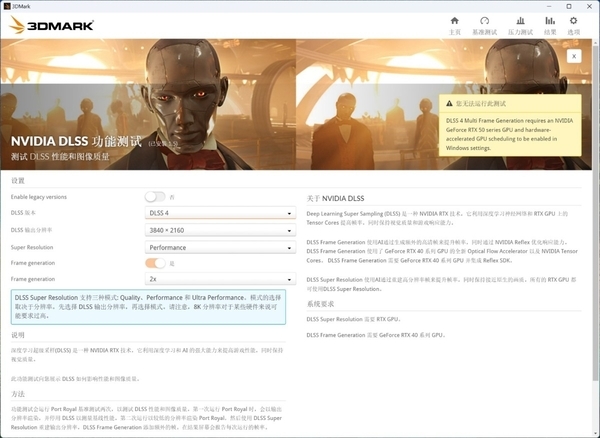Open the DLSS version dropdown
The image size is (600, 438).
point(220,213)
